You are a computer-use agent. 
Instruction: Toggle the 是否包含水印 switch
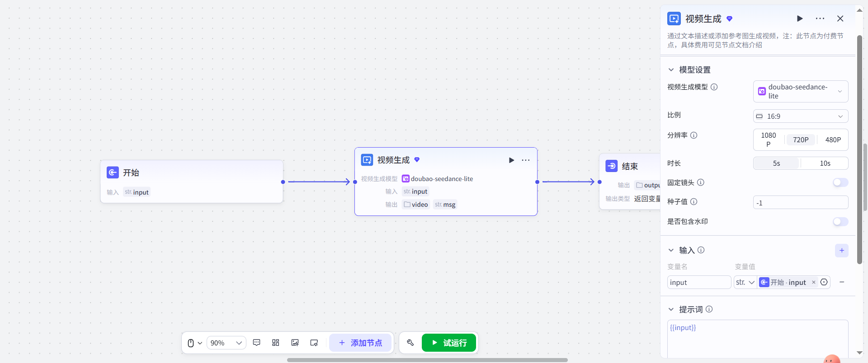[840, 222]
